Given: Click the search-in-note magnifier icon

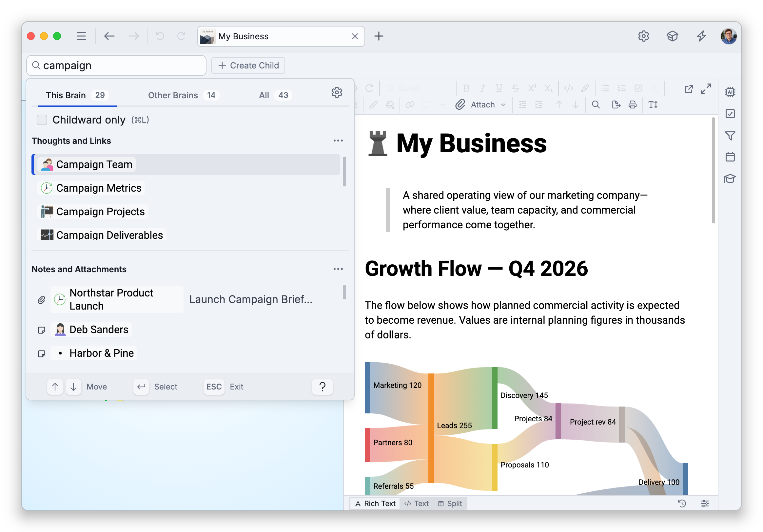Looking at the screenshot, I should 596,104.
